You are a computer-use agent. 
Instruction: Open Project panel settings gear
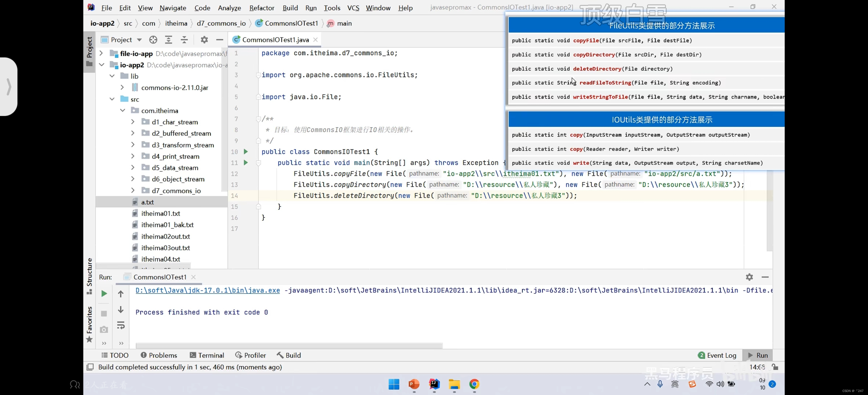[x=204, y=40]
